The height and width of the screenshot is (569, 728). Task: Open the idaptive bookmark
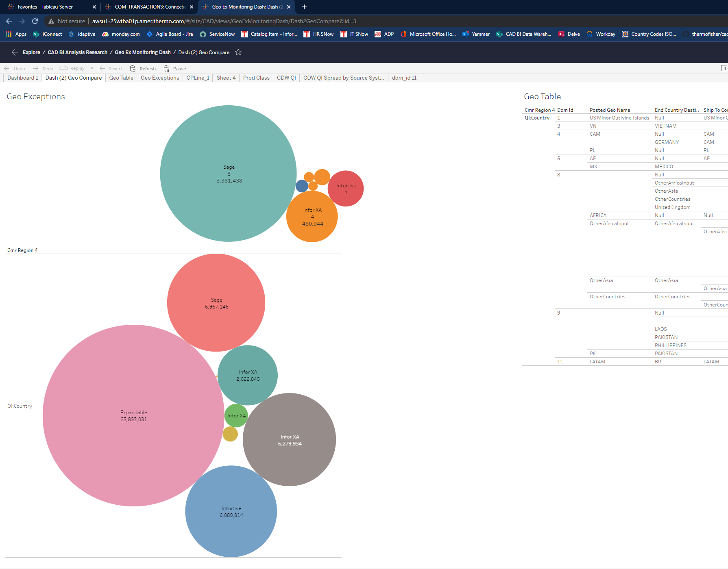click(x=82, y=34)
